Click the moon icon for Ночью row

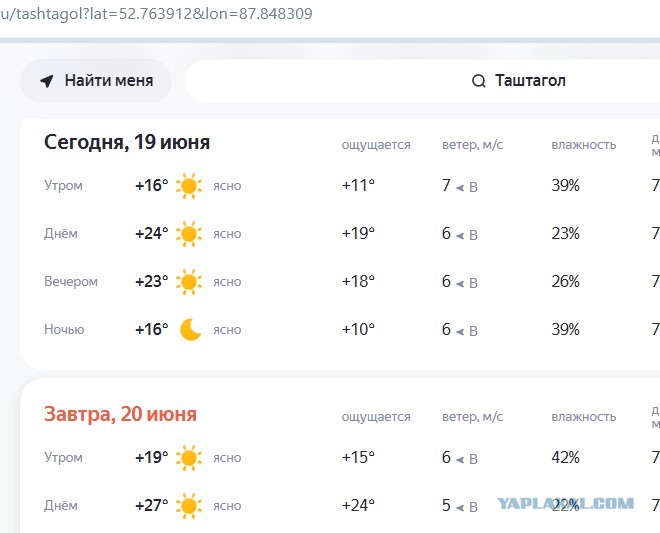190,329
